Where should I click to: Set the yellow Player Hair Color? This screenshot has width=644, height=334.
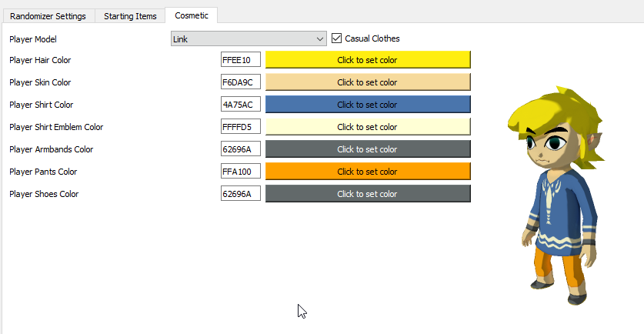point(368,59)
